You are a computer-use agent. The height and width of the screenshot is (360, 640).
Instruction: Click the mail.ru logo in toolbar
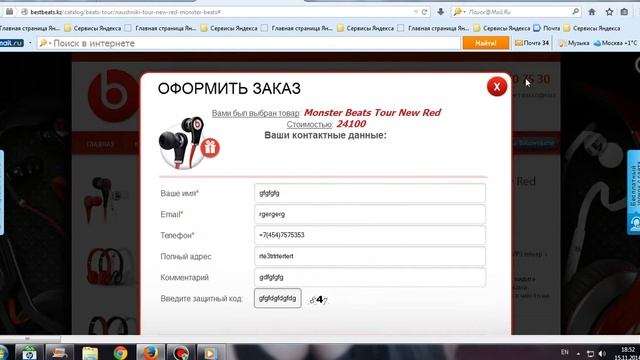pos(11,43)
